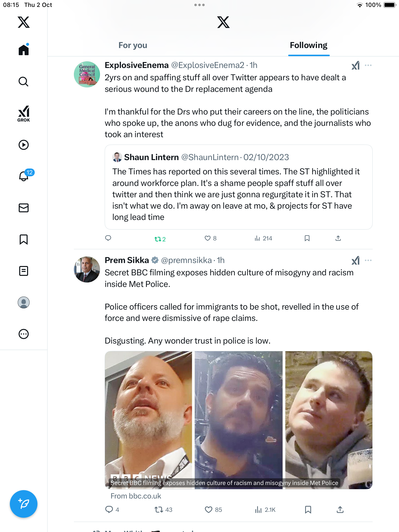This screenshot has height=532, width=399.
Task: Open Video tab play icon
Action: (x=24, y=145)
